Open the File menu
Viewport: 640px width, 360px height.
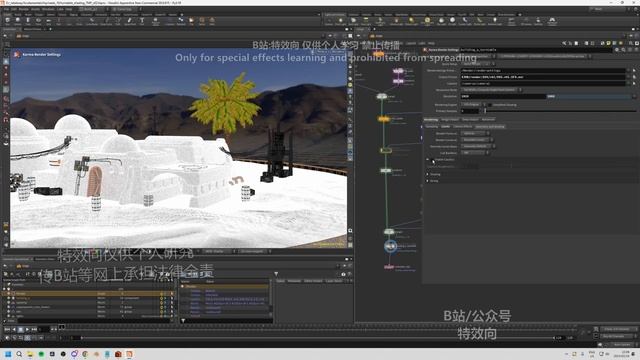6,9
